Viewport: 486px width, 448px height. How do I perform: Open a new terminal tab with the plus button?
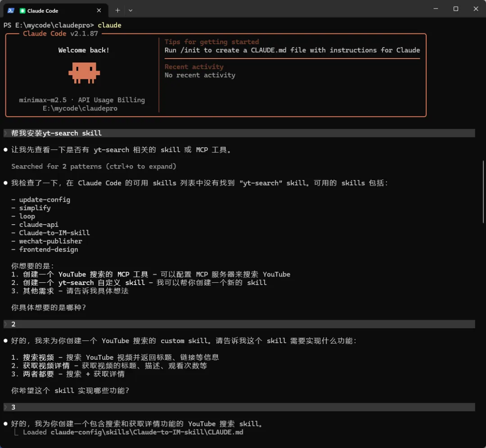(117, 10)
